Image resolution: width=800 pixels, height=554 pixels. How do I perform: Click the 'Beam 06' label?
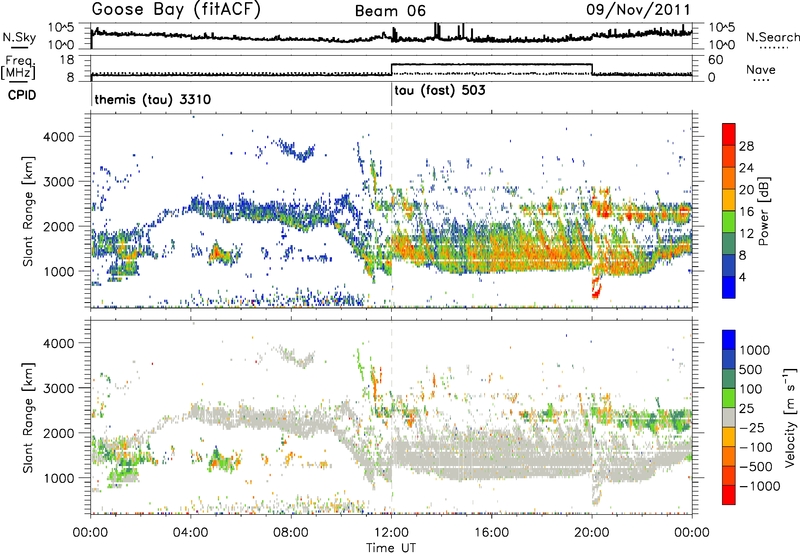(x=390, y=11)
